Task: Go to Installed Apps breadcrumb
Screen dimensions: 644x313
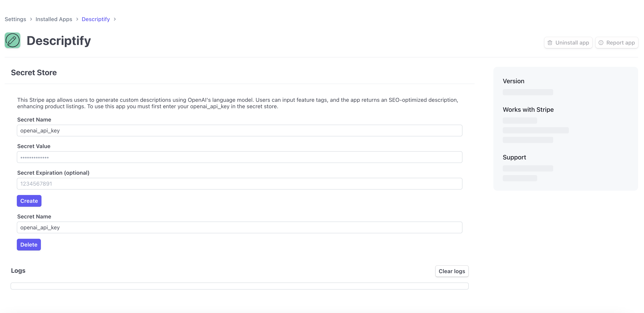Action: tap(54, 19)
